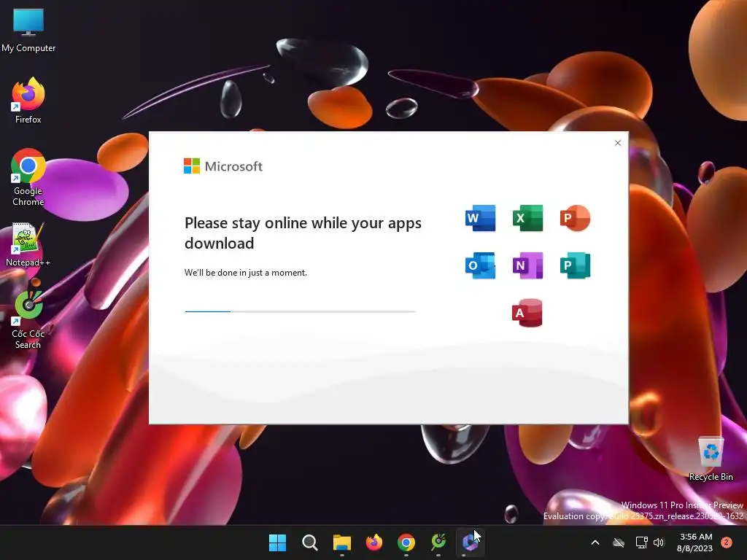The image size is (747, 560).
Task: Click the Word app icon in installer
Action: (480, 218)
